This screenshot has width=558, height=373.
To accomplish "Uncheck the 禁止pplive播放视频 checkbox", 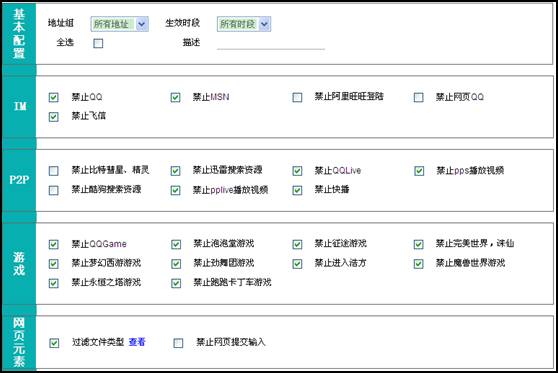I will pos(175,190).
